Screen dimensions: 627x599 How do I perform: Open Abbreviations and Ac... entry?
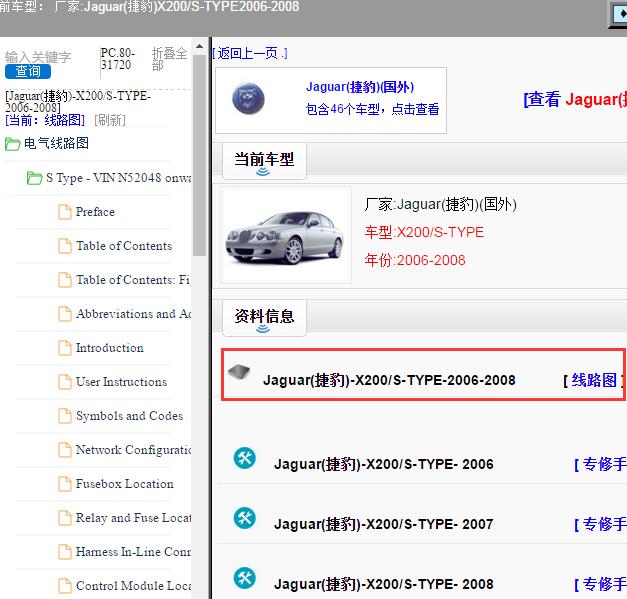click(133, 314)
